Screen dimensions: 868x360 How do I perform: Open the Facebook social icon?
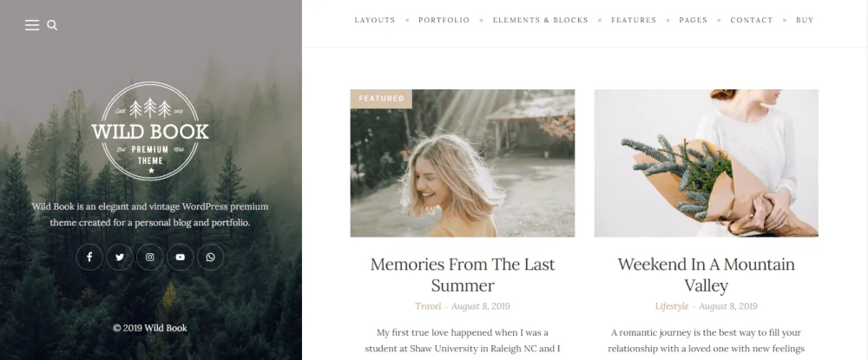89,257
